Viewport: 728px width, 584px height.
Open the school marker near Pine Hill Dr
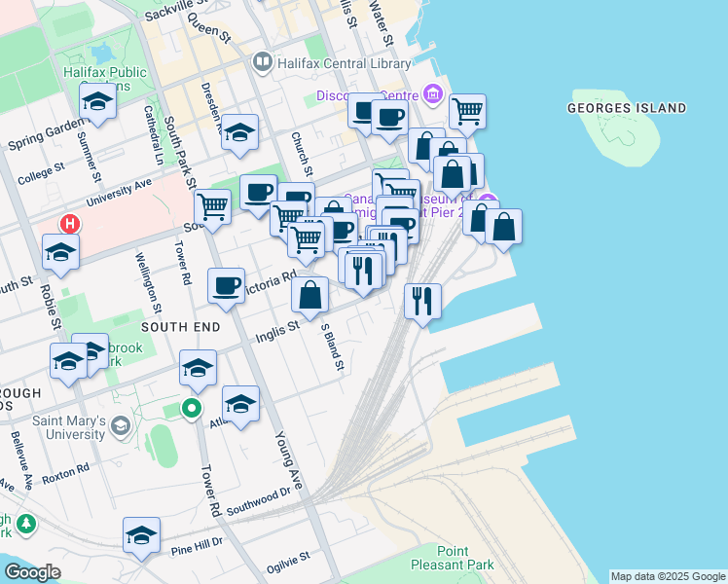click(142, 535)
